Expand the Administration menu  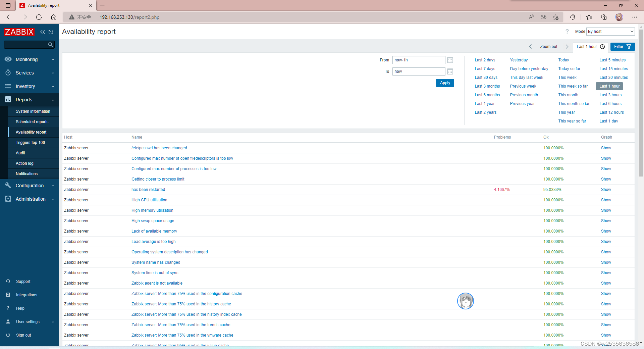tap(29, 199)
